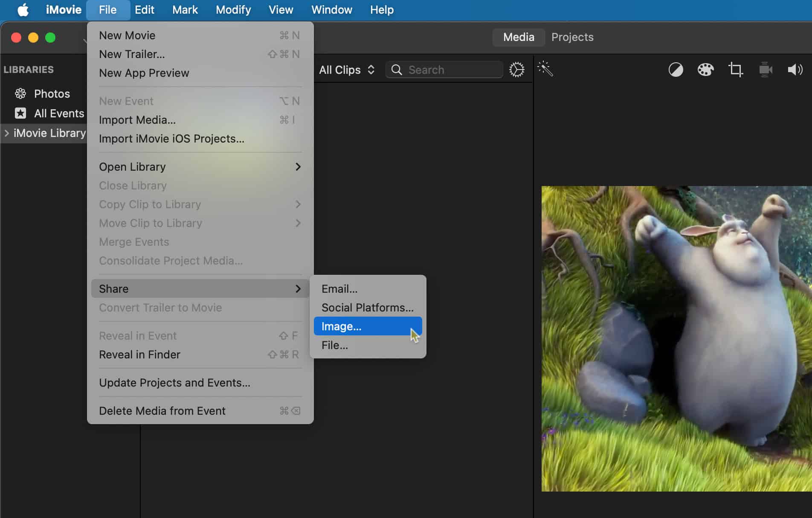
Task: Click the bunny video preview
Action: pos(676,338)
